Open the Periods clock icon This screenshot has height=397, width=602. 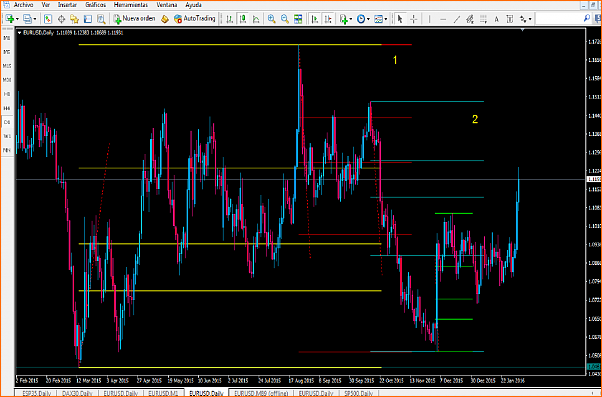point(361,19)
